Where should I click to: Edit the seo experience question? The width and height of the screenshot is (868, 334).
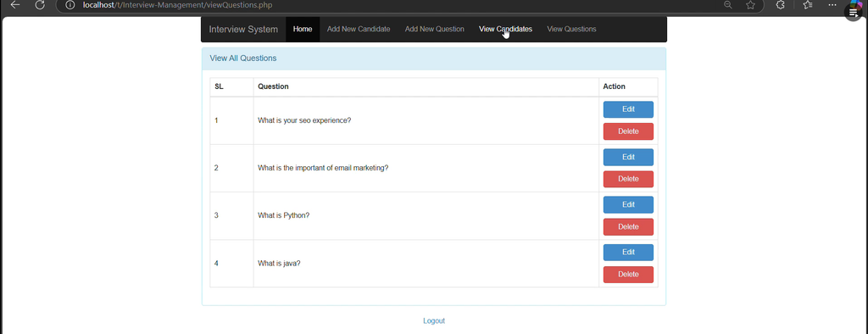pos(628,109)
